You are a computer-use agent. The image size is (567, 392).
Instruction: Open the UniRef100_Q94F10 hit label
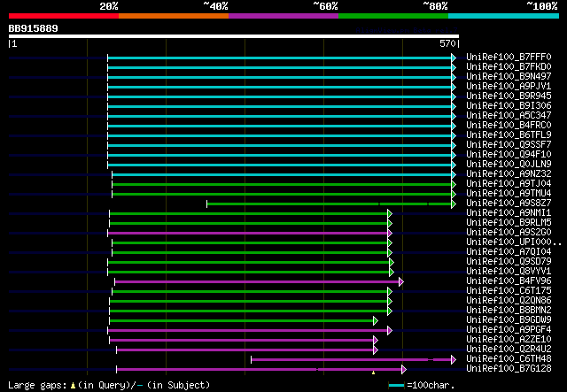pos(509,155)
